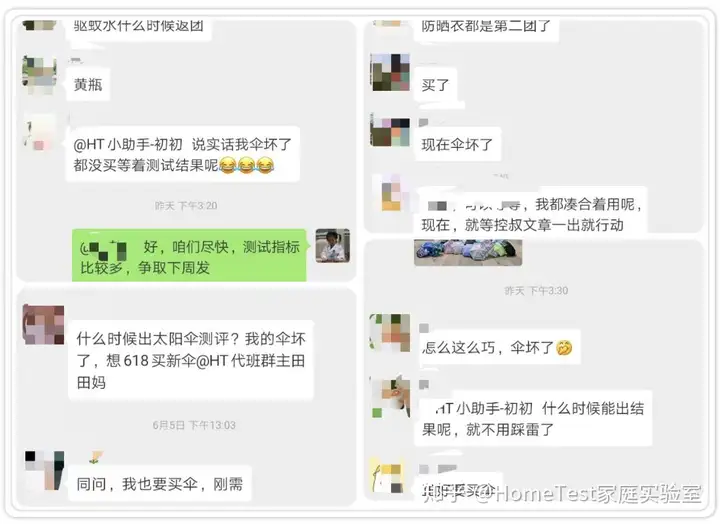Tap the avatar beside 怎么这么巧，伞坏了
The width and height of the screenshot is (720, 524).
click(x=390, y=332)
